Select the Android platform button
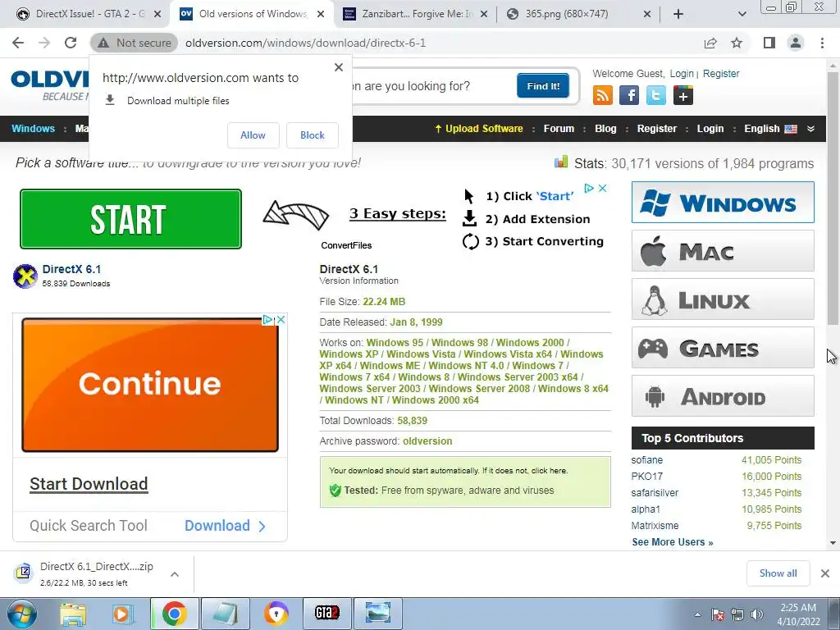This screenshot has height=630, width=840. [x=723, y=396]
